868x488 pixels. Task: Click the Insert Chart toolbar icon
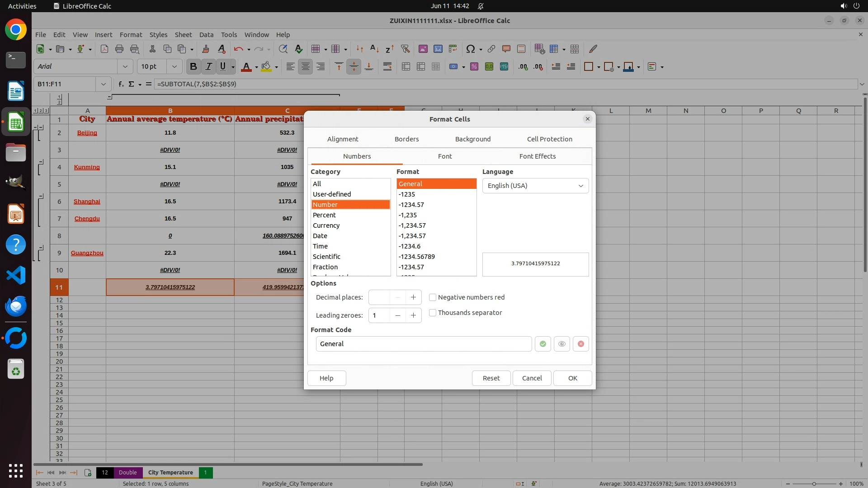(438, 49)
